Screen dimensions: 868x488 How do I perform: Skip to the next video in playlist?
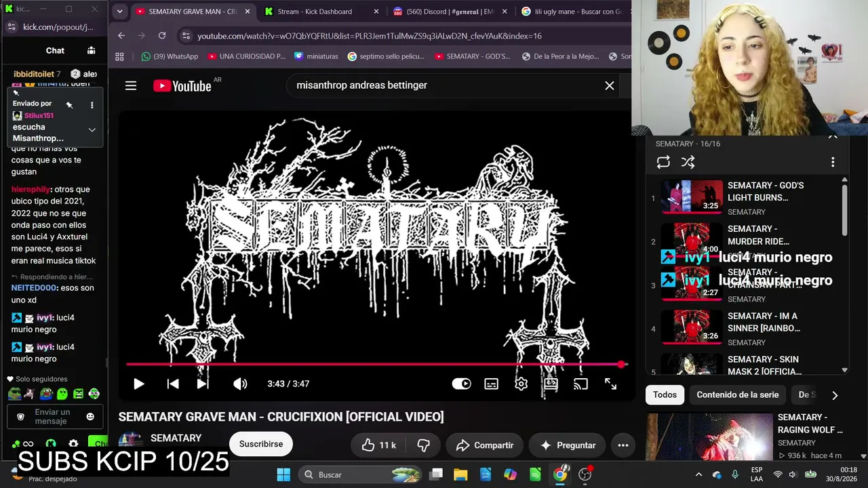click(x=202, y=384)
